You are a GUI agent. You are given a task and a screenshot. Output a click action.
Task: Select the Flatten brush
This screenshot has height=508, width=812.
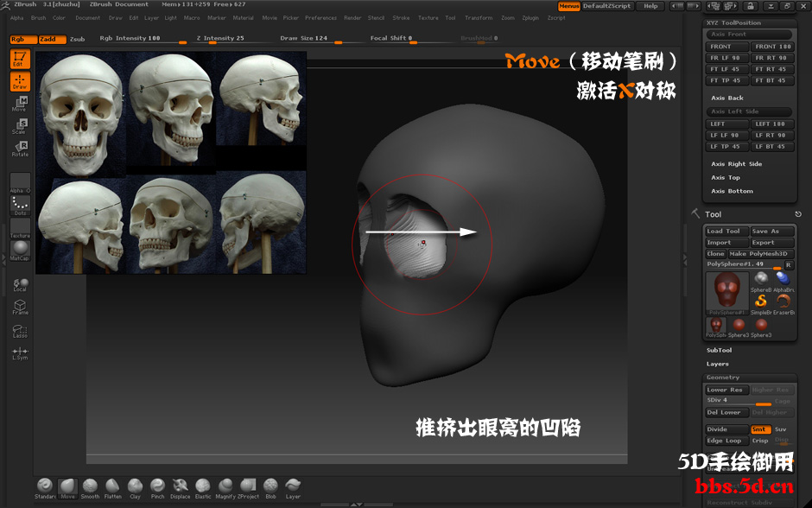[112, 488]
